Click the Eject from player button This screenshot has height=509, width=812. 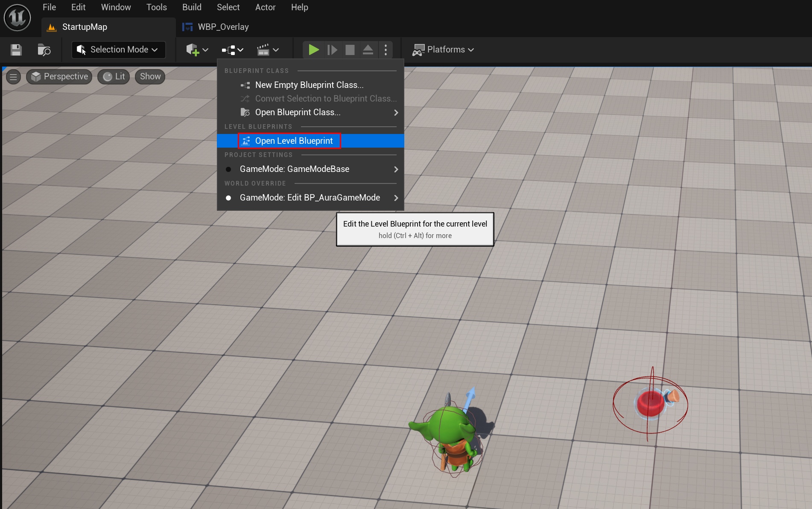pos(368,50)
